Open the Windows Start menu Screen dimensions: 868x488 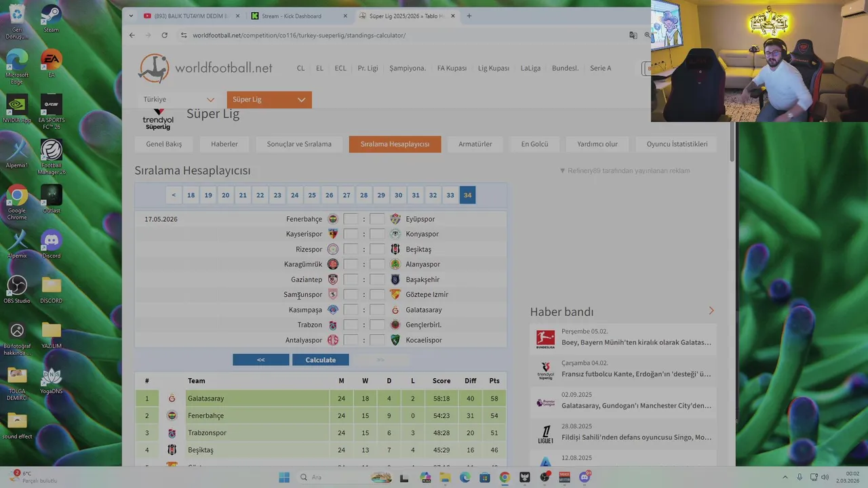(x=284, y=477)
